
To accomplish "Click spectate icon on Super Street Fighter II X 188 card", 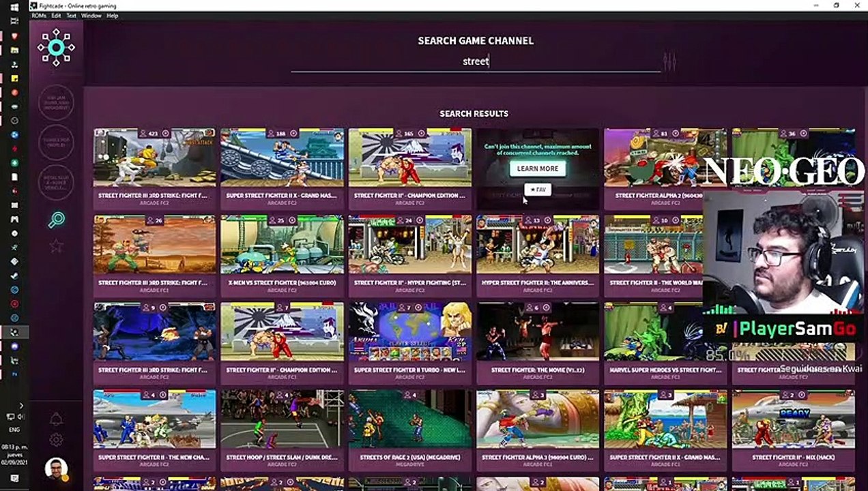I will 293,134.
